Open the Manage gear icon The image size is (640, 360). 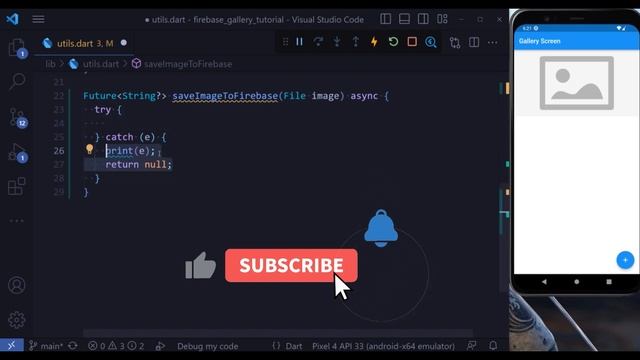17,320
